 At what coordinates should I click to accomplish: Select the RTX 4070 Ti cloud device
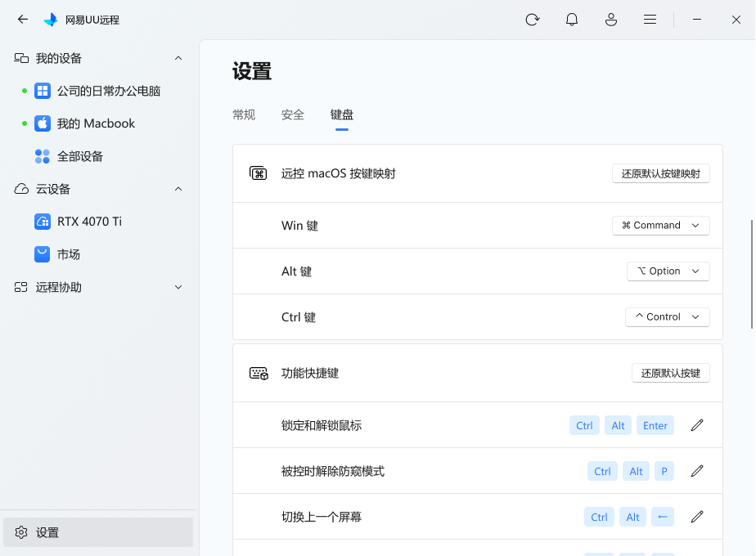pos(90,222)
